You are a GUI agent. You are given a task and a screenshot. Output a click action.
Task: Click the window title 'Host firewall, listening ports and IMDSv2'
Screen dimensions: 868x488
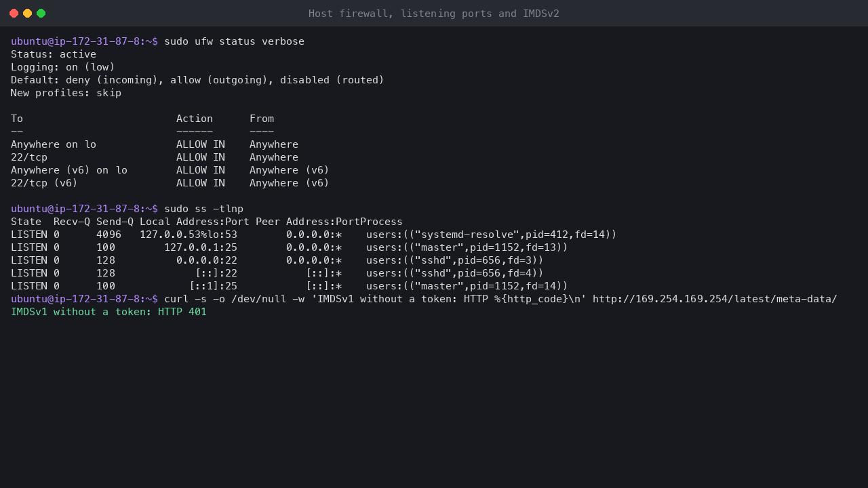434,14
